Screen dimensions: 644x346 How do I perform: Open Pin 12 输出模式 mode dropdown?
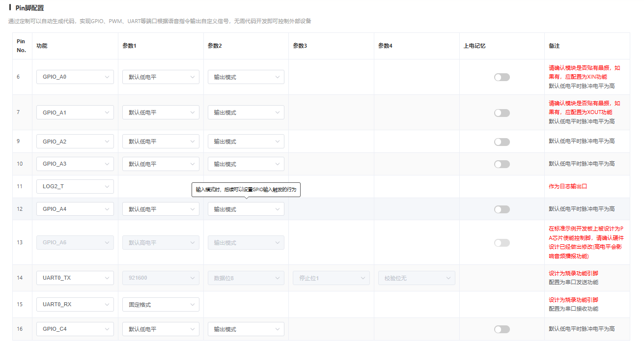point(246,209)
